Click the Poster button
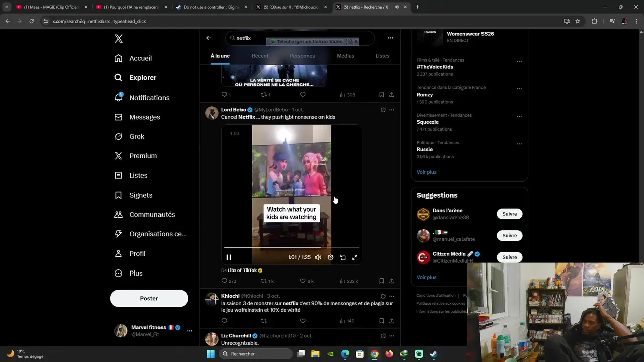 tap(149, 298)
